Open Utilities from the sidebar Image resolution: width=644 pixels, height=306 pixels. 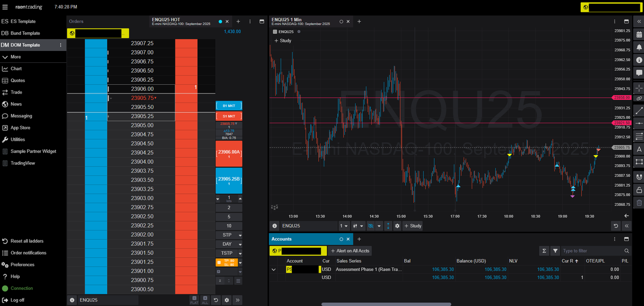point(33,140)
